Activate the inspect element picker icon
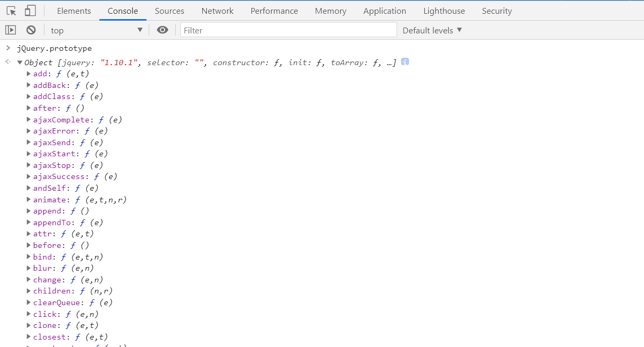The height and width of the screenshot is (347, 644). 11,11
